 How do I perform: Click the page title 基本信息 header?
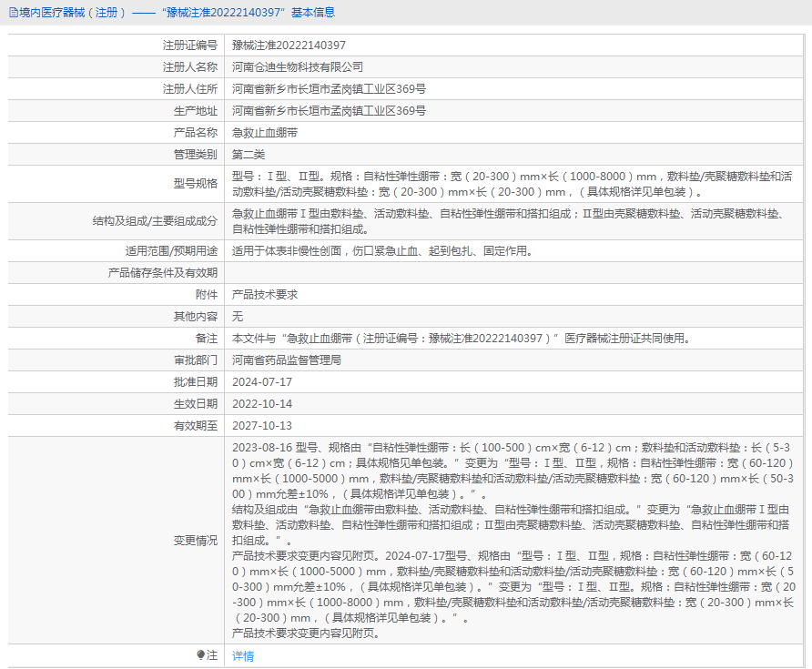coord(313,13)
